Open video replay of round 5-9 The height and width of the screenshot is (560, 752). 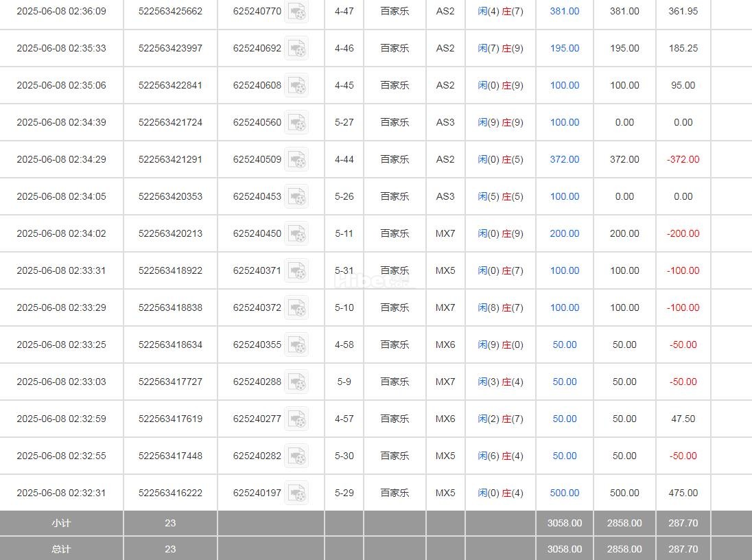[x=296, y=382]
